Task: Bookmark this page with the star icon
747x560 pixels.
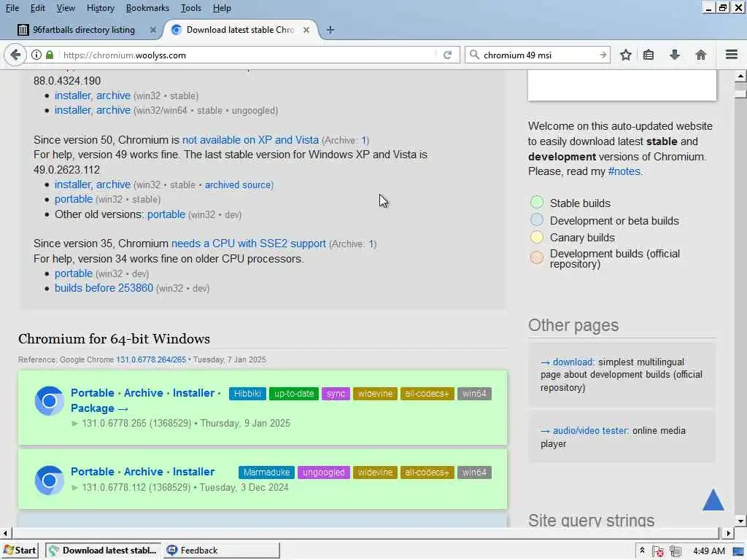Action: coord(625,55)
